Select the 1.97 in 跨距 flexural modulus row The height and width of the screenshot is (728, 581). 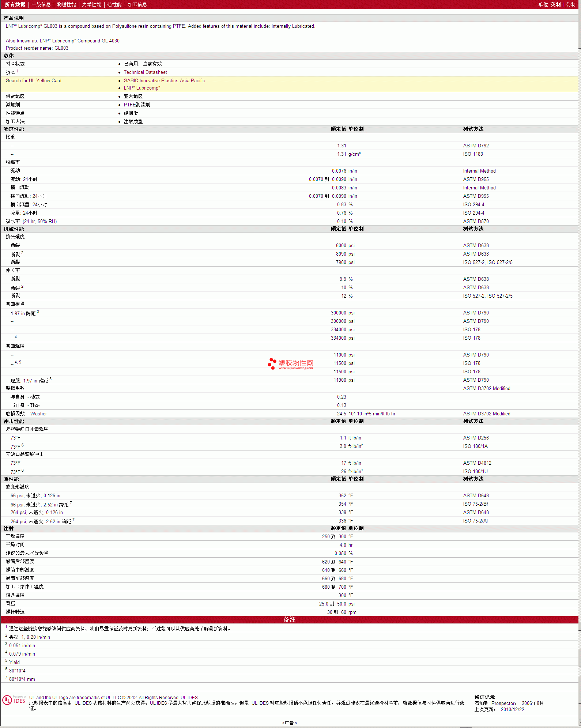click(289, 313)
